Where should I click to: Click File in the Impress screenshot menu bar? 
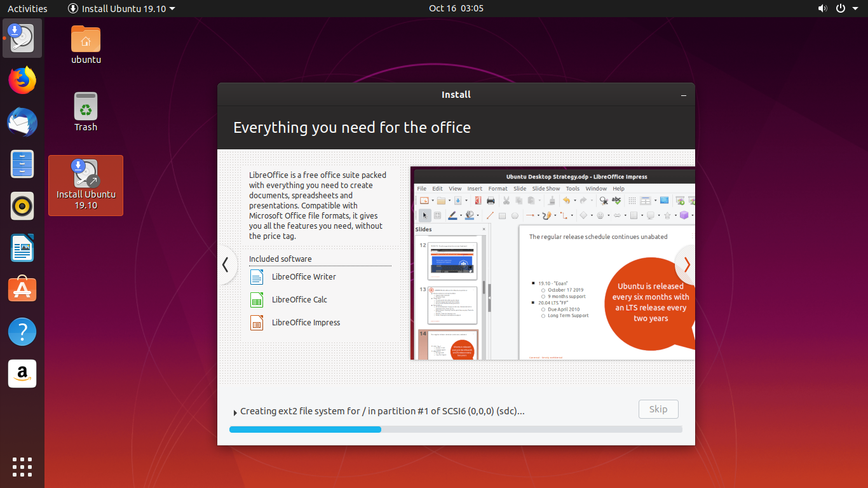(422, 189)
